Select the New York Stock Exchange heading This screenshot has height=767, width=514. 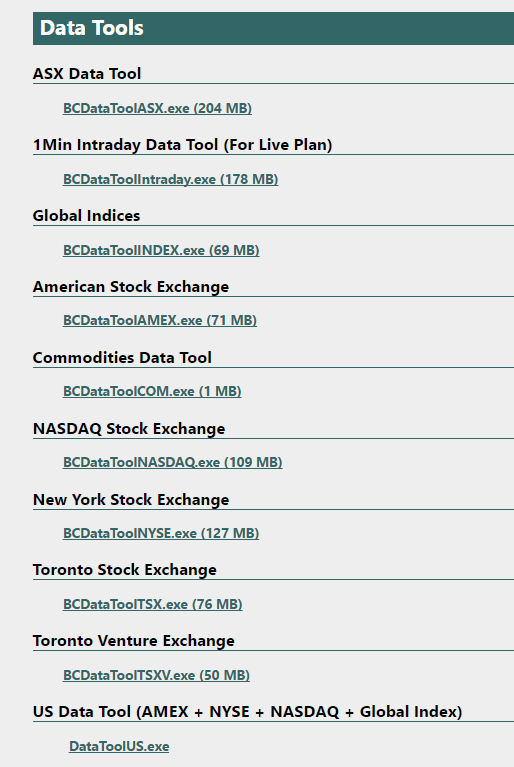[x=131, y=499]
